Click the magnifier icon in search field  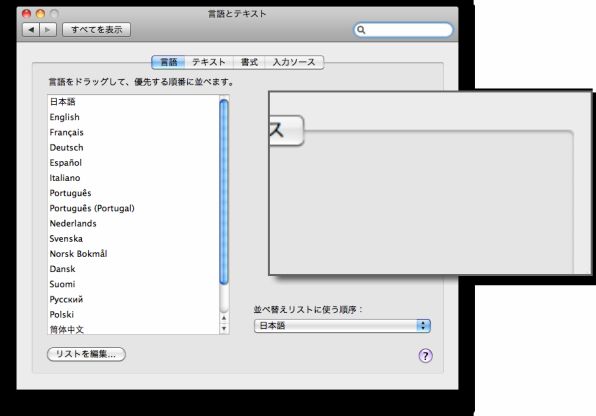click(361, 30)
